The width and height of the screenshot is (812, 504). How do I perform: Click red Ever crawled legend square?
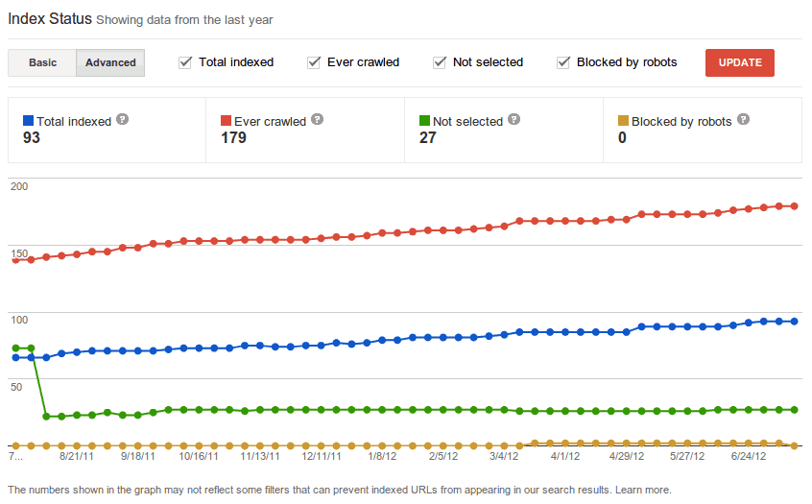click(x=226, y=121)
